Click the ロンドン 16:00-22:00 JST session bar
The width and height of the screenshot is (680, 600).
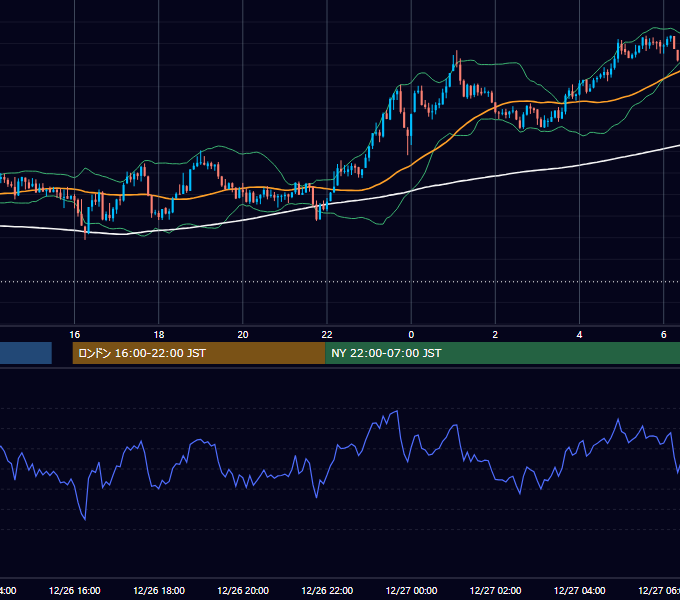pyautogui.click(x=199, y=353)
